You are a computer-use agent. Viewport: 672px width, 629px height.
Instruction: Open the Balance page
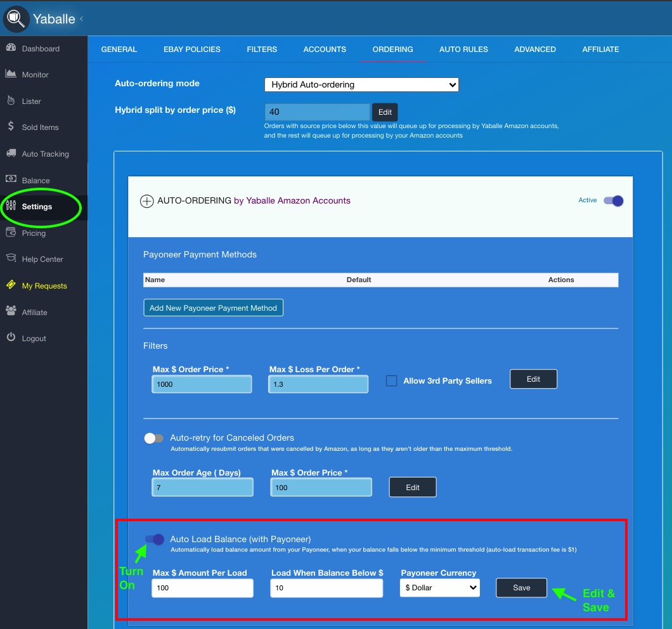tap(36, 181)
